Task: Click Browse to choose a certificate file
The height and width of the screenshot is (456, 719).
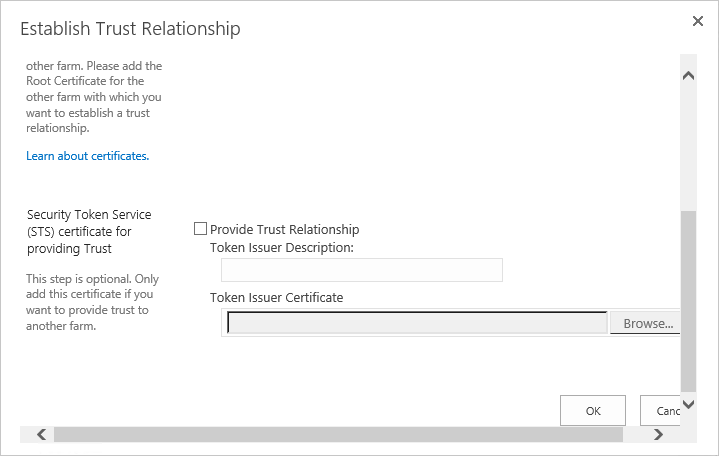Action: pyautogui.click(x=645, y=323)
